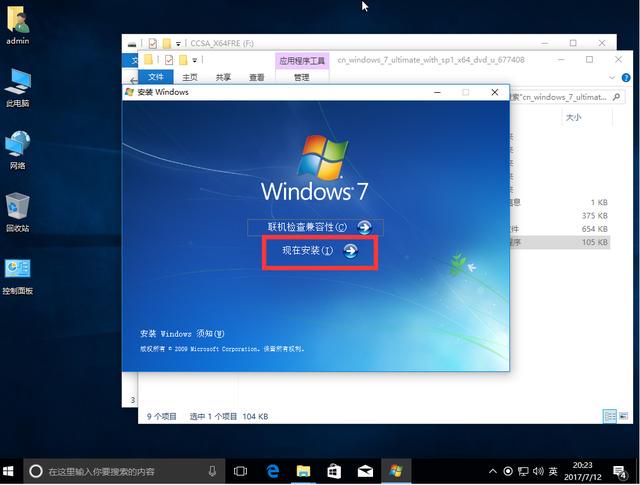Switch to the 共享 ribbon tab
Image resolution: width=640 pixels, height=485 pixels.
pos(223,77)
